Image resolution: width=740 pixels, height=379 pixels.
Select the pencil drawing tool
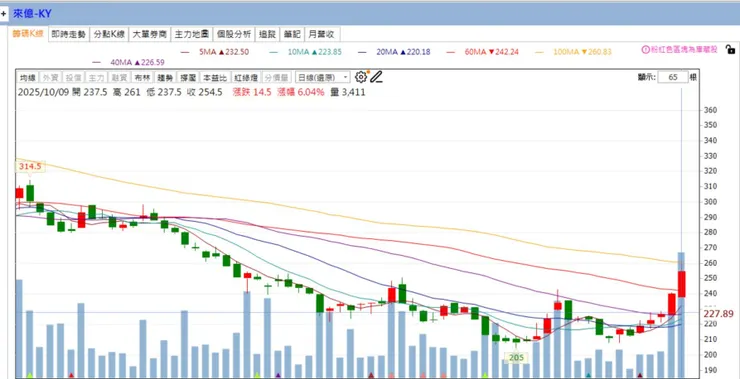[x=376, y=77]
